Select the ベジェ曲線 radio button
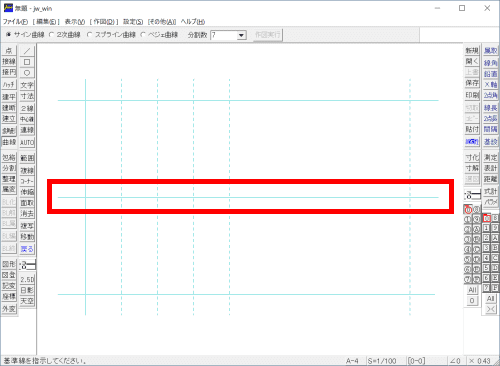This screenshot has height=366, width=500. 159,35
